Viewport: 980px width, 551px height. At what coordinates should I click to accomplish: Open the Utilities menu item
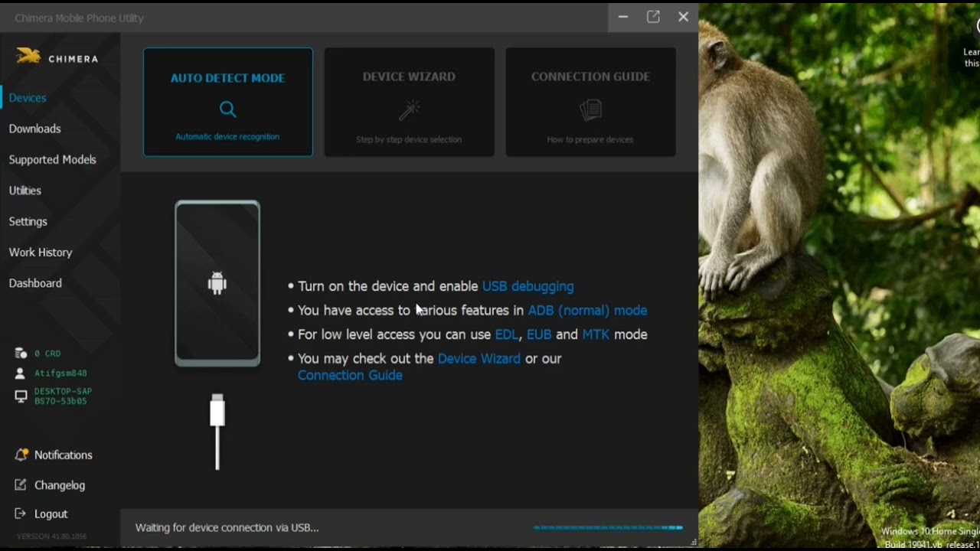[x=24, y=191]
